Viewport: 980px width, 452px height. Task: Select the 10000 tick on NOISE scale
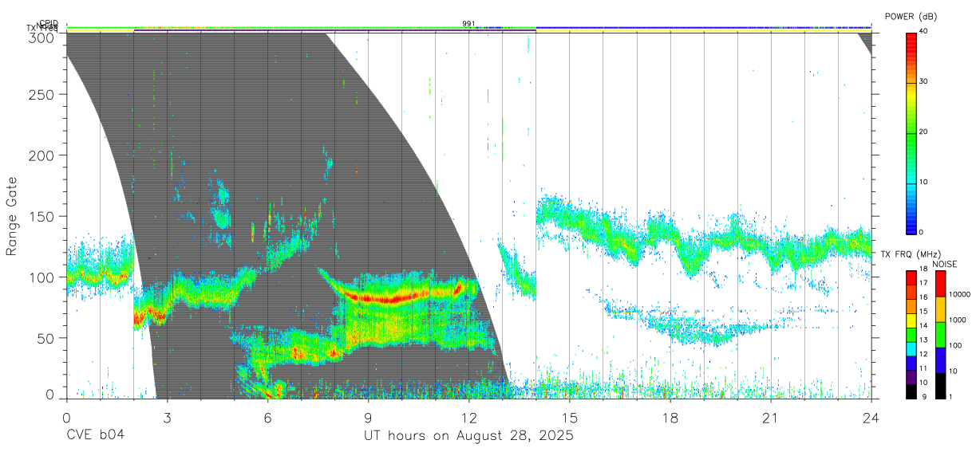pos(961,296)
